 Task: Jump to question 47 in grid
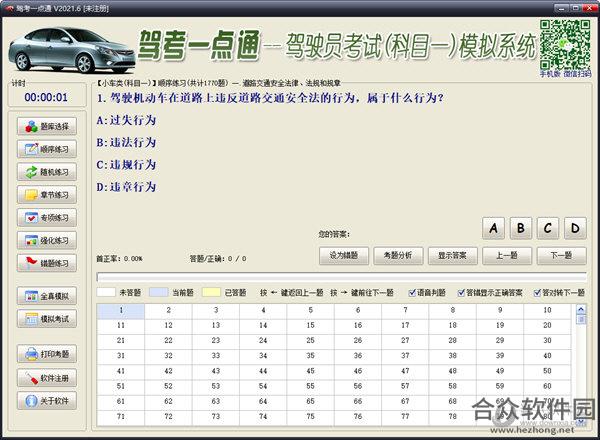click(x=405, y=371)
